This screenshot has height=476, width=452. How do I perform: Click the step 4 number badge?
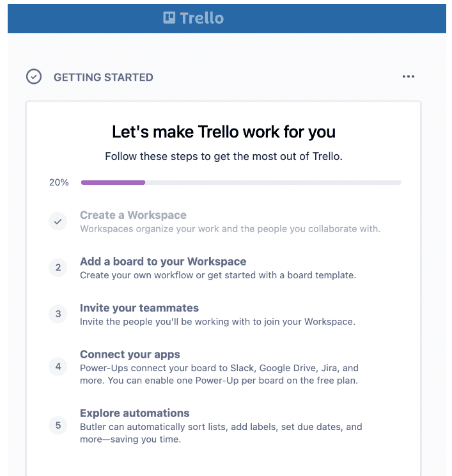(58, 367)
